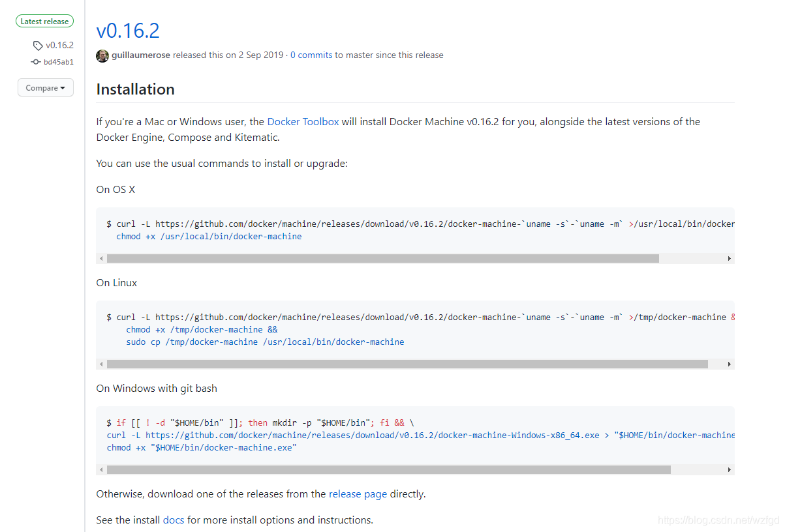785x532 pixels.
Task: Click the 'chmod +x /tmp/docker-machine &&' line
Action: tap(202, 330)
